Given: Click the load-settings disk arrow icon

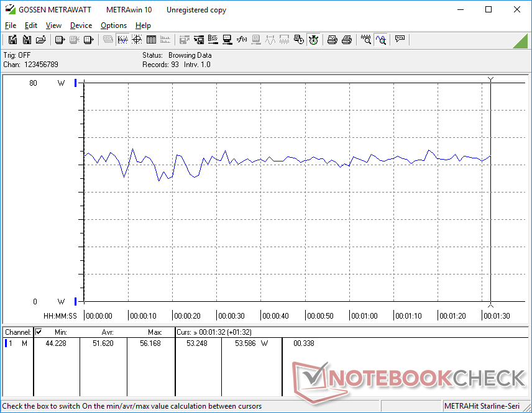Looking at the screenshot, I should (x=199, y=40).
